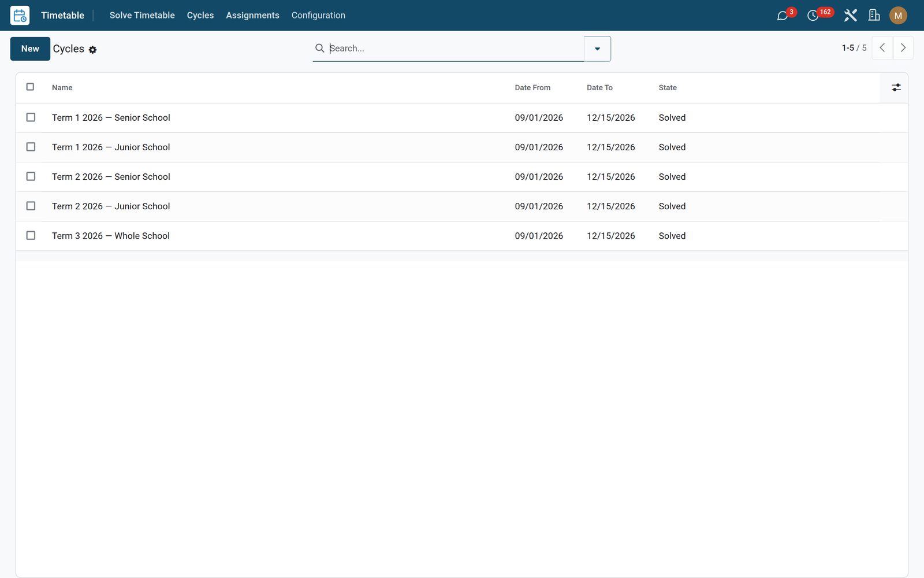This screenshot has height=578, width=924.
Task: Check the Term 1 2026 Junior School row
Action: coord(31,147)
